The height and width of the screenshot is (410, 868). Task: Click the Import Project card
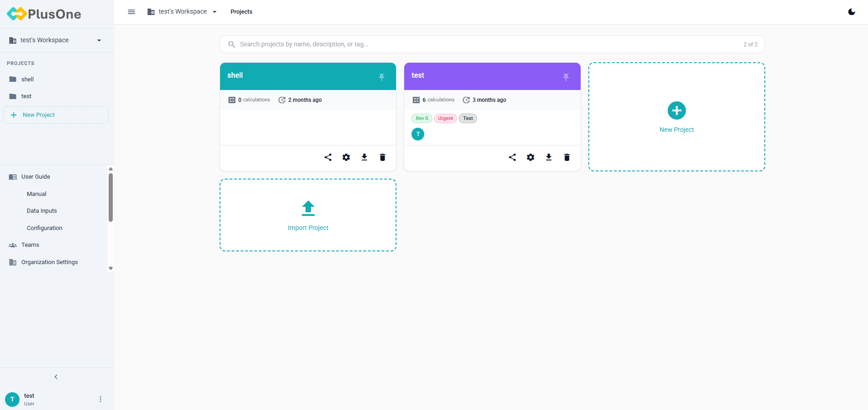pos(308,215)
